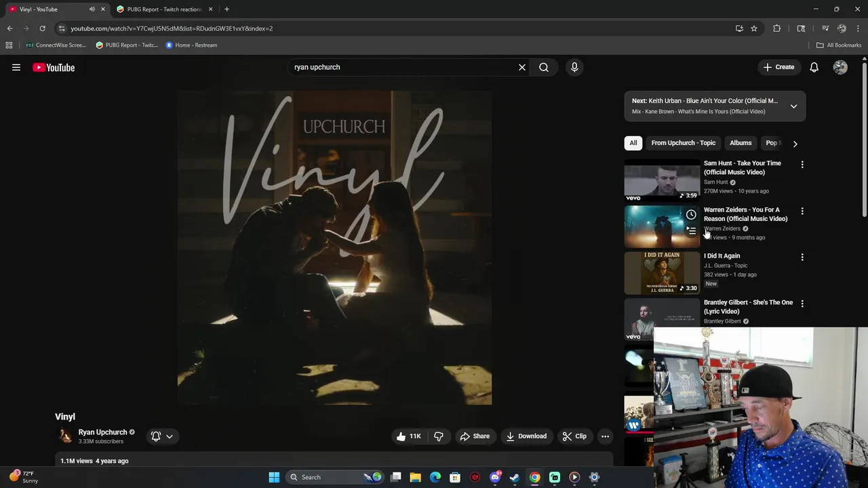Open more actions ellipsis under video

tap(605, 436)
